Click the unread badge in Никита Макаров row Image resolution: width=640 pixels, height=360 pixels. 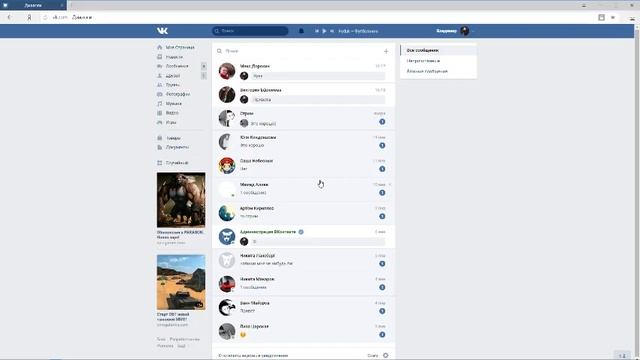tap(382, 287)
